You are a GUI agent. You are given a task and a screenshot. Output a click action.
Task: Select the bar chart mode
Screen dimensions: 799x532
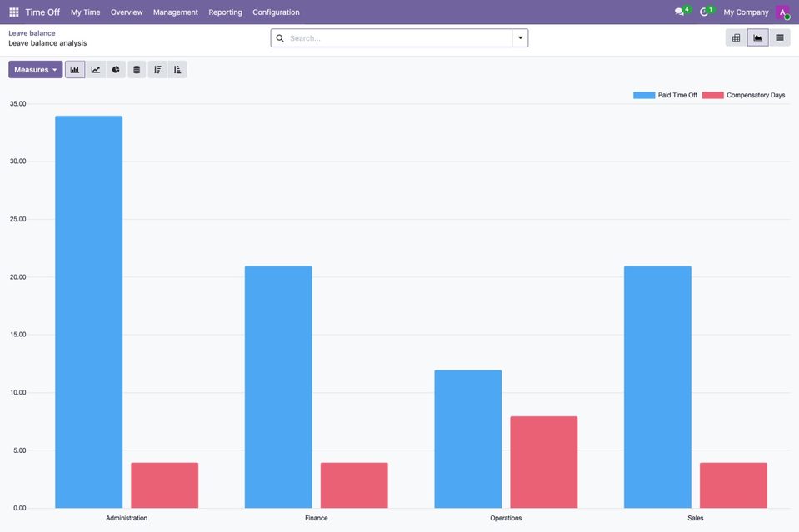75,70
